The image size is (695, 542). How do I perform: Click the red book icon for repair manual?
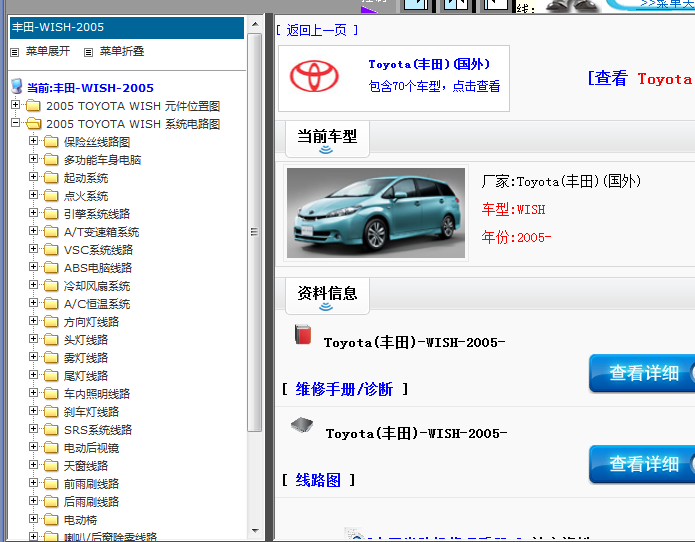pos(303,335)
